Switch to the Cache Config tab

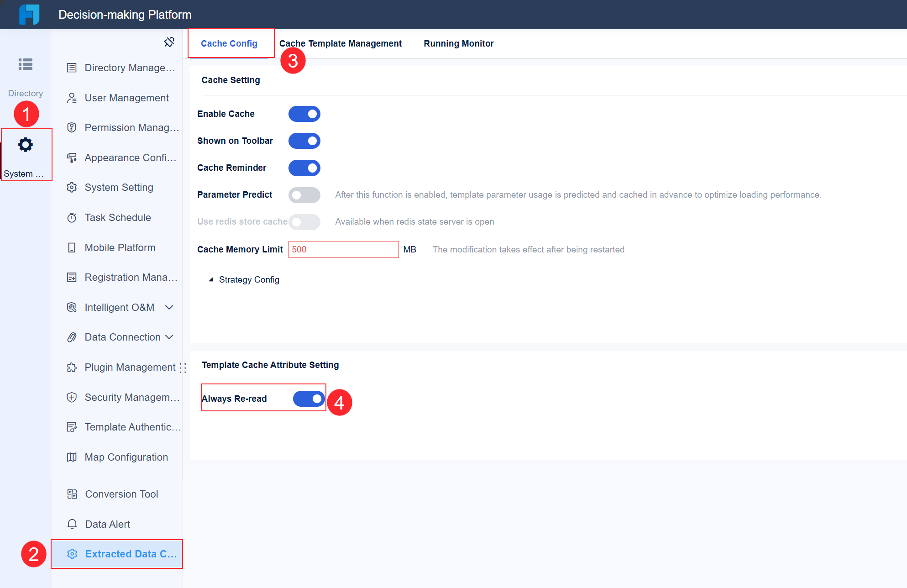click(x=229, y=43)
